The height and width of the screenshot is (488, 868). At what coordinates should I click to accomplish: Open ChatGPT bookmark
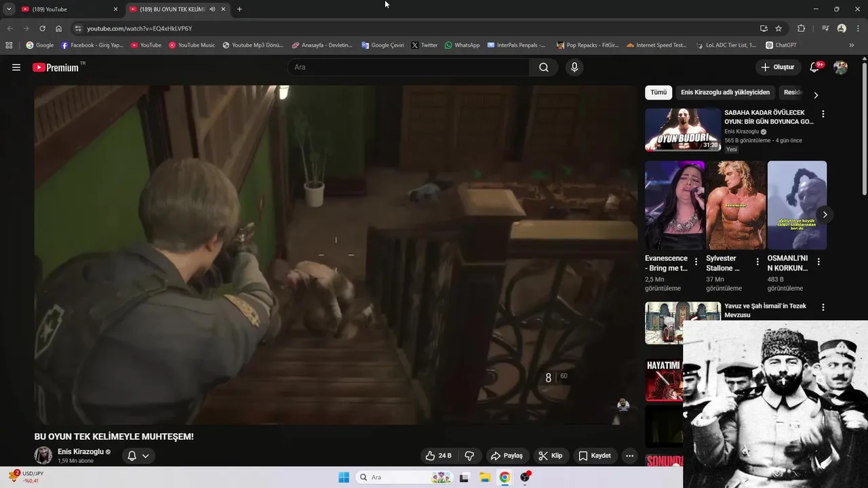click(x=781, y=45)
